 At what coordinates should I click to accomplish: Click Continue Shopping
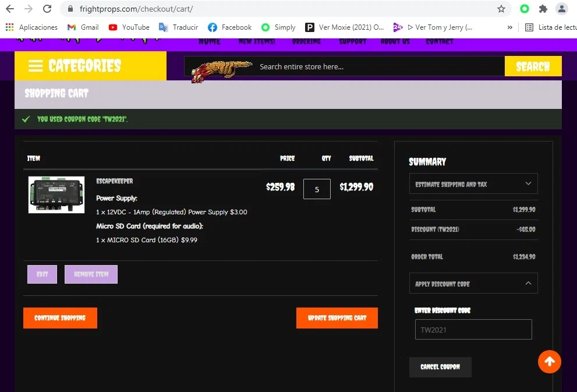click(x=60, y=318)
